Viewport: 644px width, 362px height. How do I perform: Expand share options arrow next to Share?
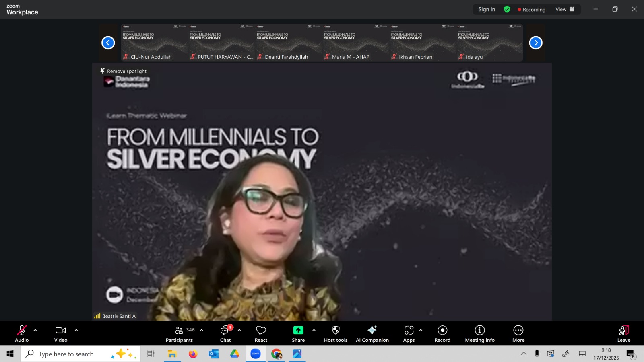[314, 330]
